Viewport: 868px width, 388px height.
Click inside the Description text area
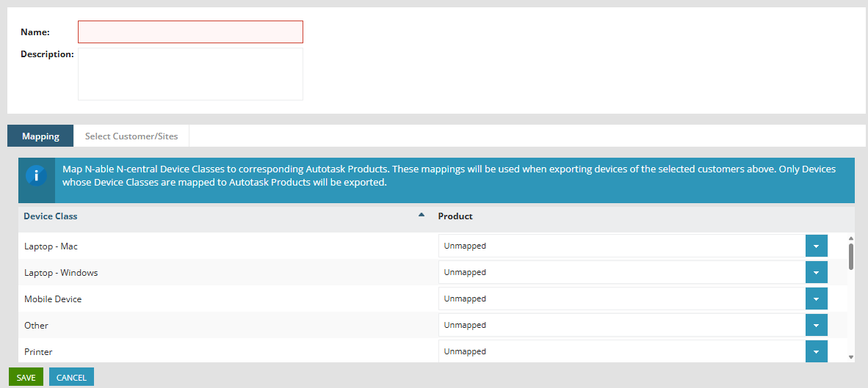coord(190,74)
